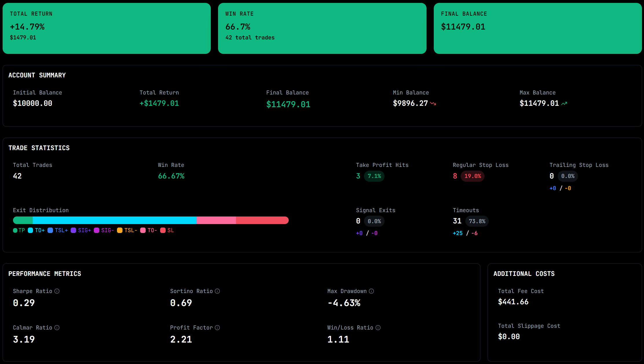Screen dimensions: 644x364
Task: Click the green TP legend swatch
Action: (x=15, y=230)
